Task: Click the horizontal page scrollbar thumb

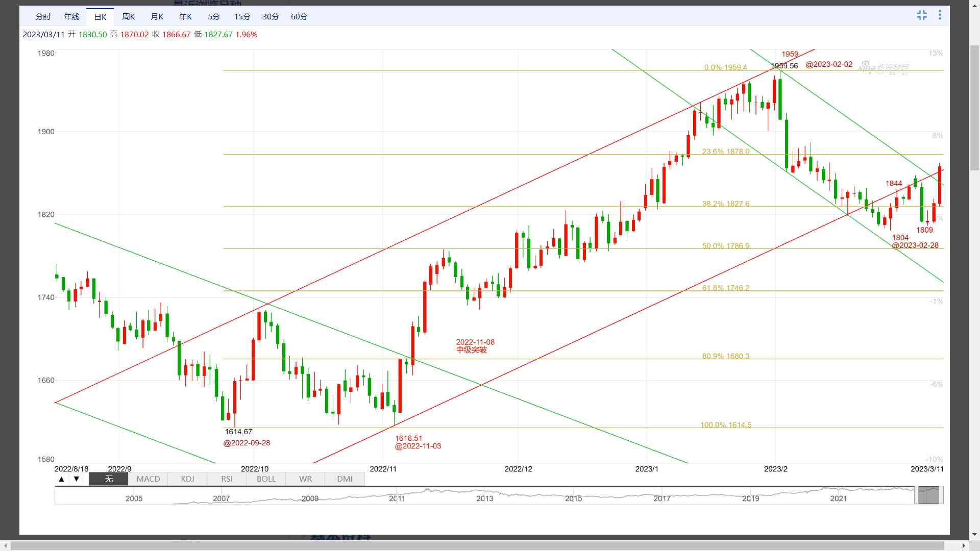Action: click(477, 546)
